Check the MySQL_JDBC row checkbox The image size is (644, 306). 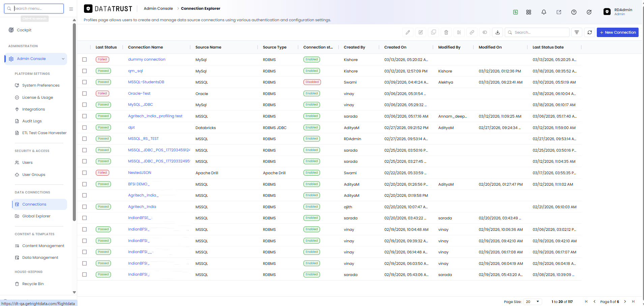85,105
